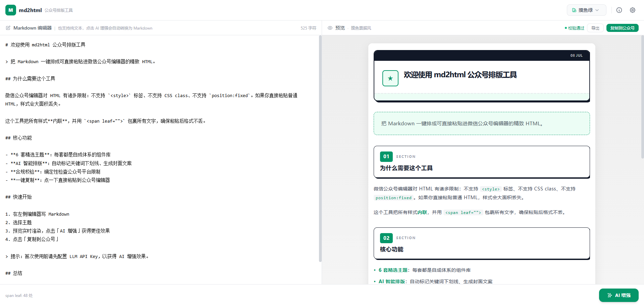Click the star icon in preview title card
The image size is (644, 306).
tap(390, 78)
